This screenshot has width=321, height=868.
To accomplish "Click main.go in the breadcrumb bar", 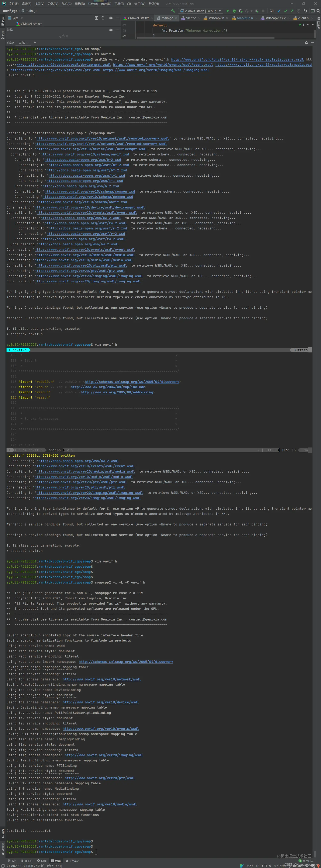I will coord(30,11).
